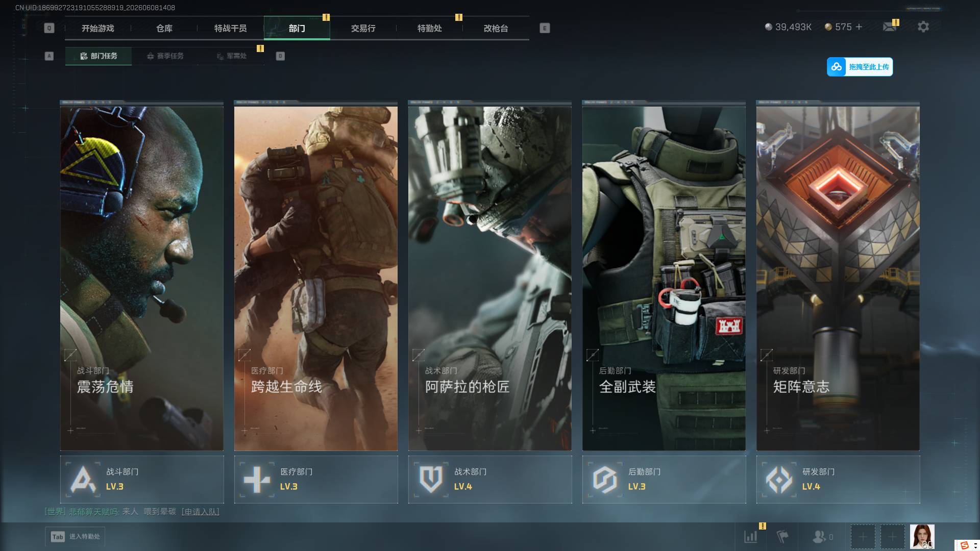The width and height of the screenshot is (980, 551).
Task: Click the Tab 进入特勤处 button
Action: 75,537
